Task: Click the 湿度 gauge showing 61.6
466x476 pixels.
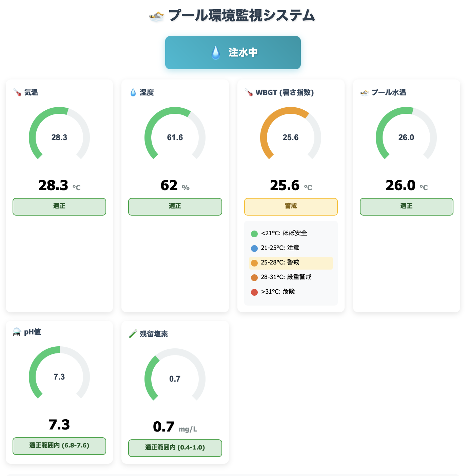Action: [175, 137]
